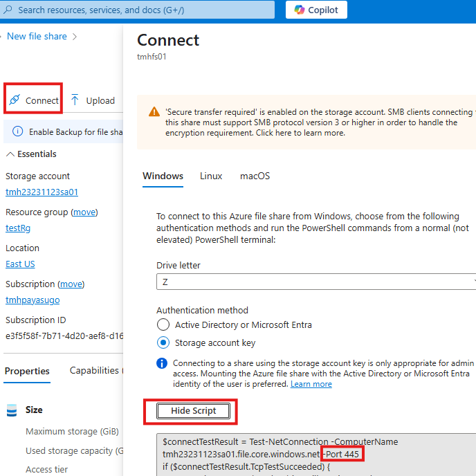Click the Connect pane heading
This screenshot has height=476, width=476.
(x=168, y=40)
